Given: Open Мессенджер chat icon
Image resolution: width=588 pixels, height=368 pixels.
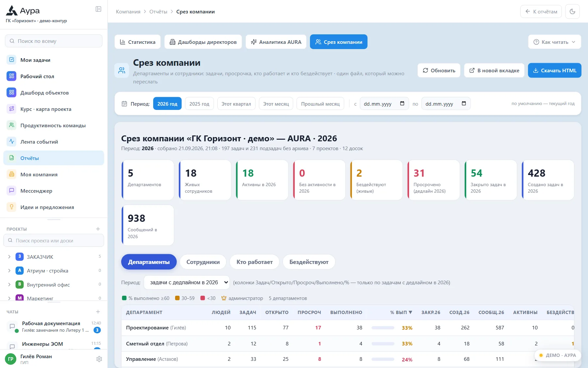Looking at the screenshot, I should [12, 191].
